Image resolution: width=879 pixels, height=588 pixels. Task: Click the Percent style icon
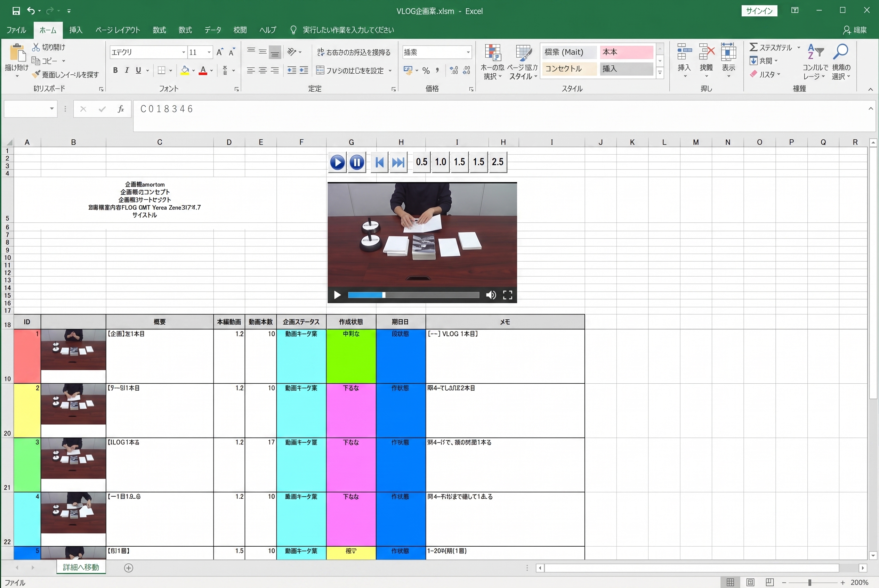click(426, 71)
